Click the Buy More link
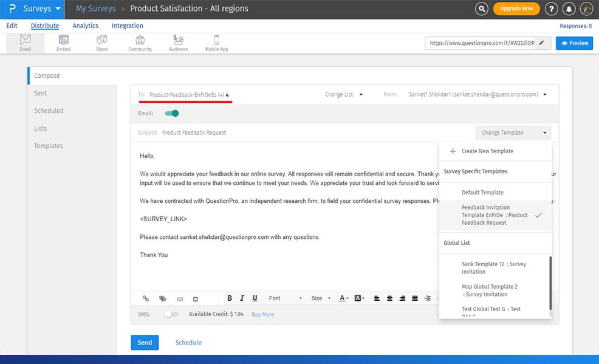 263,314
